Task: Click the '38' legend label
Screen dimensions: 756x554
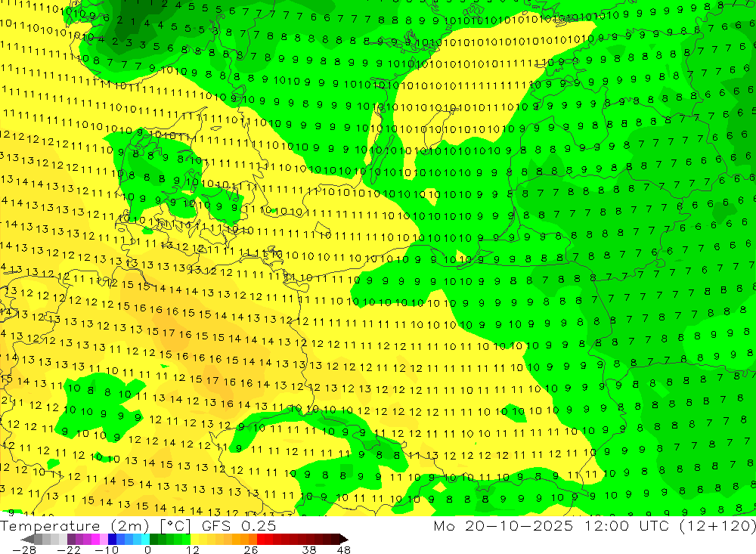Action: pyautogui.click(x=309, y=550)
